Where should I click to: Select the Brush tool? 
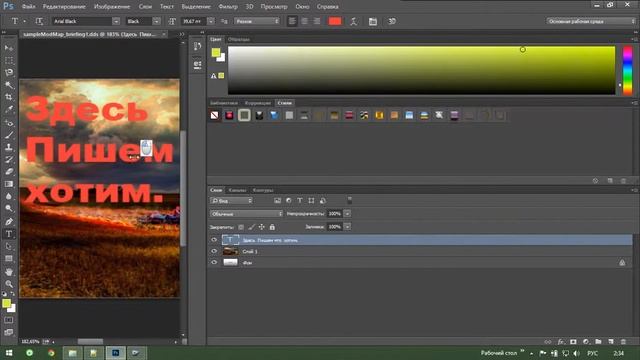pyautogui.click(x=9, y=135)
